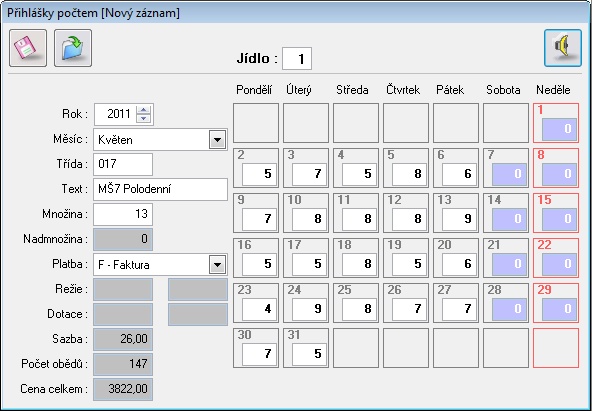Click the day 30 count field

click(x=259, y=354)
